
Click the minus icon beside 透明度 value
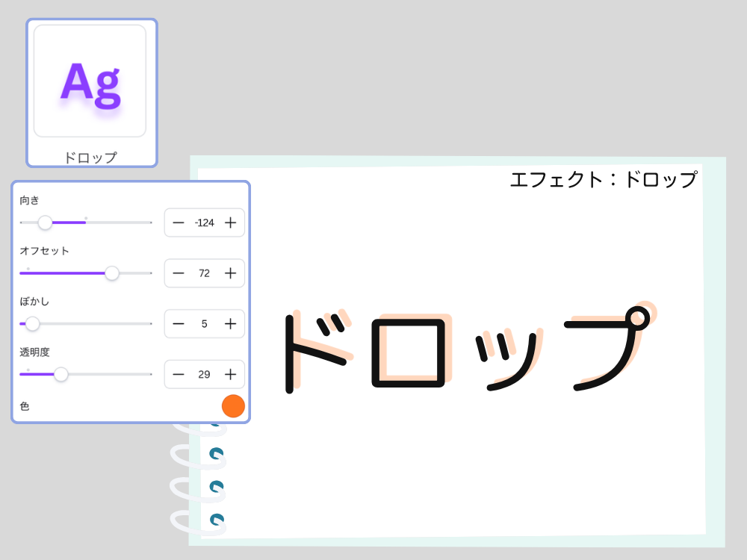[179, 374]
